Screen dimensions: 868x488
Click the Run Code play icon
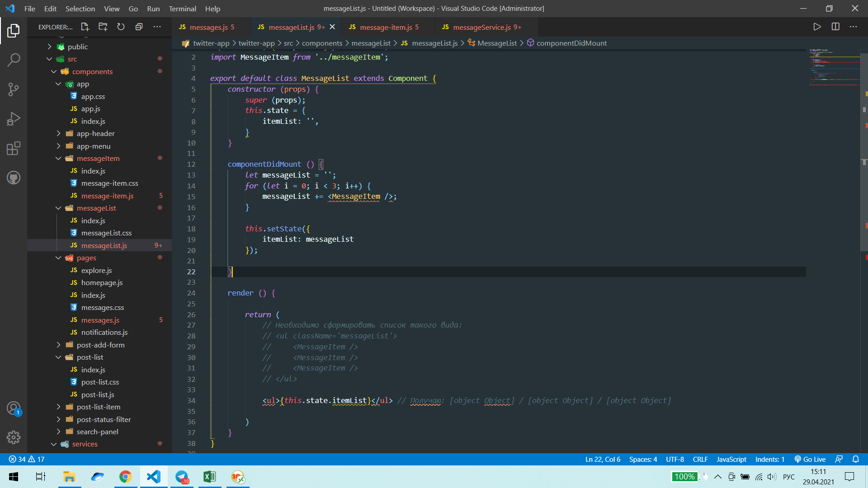(x=817, y=27)
